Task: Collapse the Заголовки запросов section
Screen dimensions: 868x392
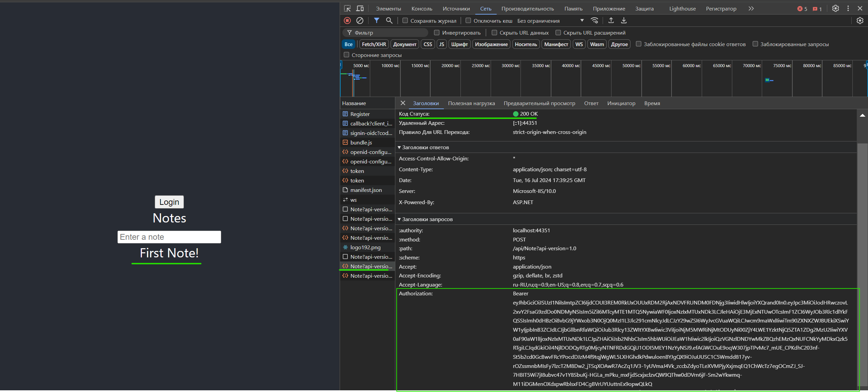Action: (x=399, y=219)
